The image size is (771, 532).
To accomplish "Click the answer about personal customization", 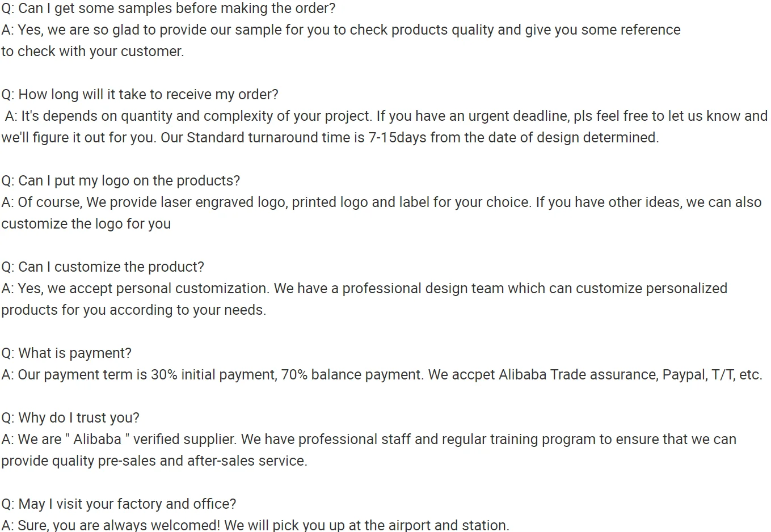I will (x=363, y=289).
